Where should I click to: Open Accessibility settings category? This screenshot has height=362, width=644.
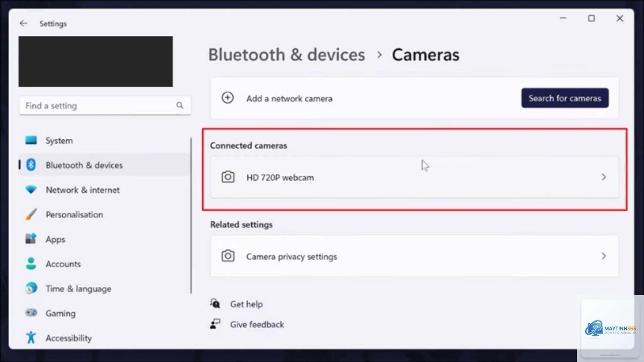pyautogui.click(x=104, y=338)
